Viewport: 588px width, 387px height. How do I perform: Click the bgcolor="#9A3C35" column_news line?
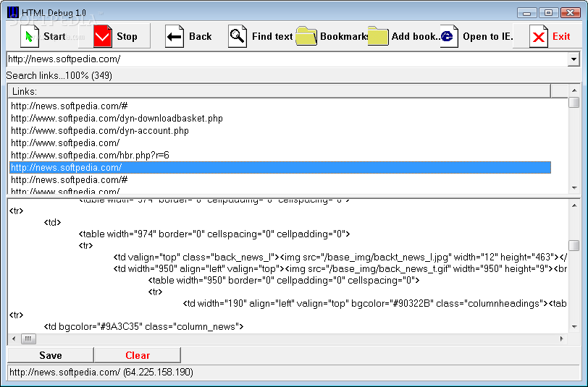tap(143, 327)
